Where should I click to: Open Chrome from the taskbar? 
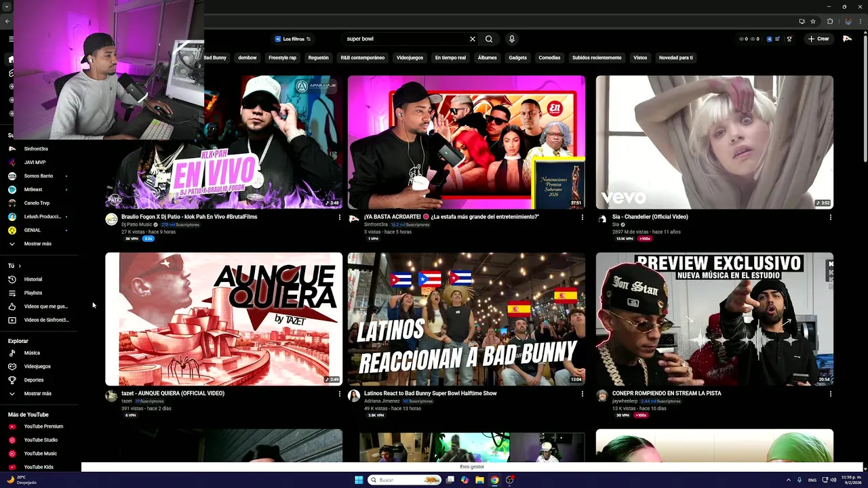494,480
